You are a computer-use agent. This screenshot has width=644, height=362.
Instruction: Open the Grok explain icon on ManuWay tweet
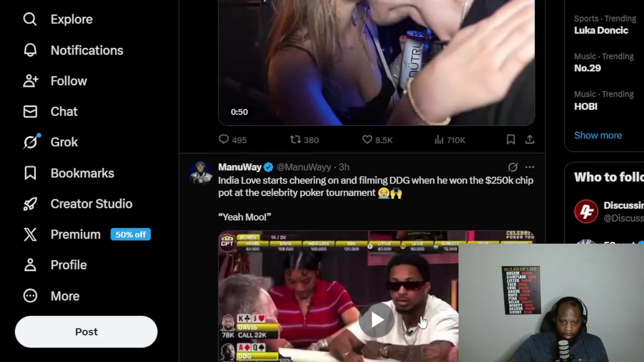(513, 167)
